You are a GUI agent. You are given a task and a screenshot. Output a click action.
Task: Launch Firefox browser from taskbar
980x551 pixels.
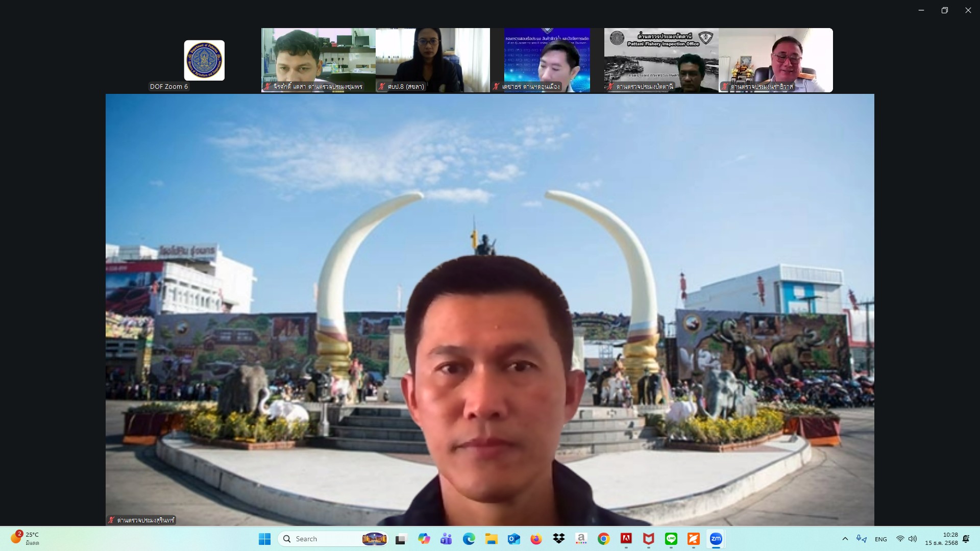tap(536, 539)
